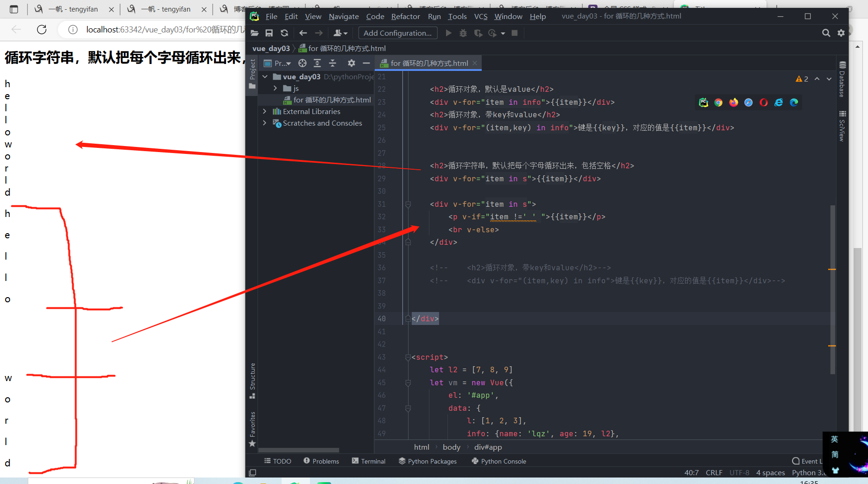The width and height of the screenshot is (868, 484).
Task: Click the Profile run icon
Action: pyautogui.click(x=492, y=33)
